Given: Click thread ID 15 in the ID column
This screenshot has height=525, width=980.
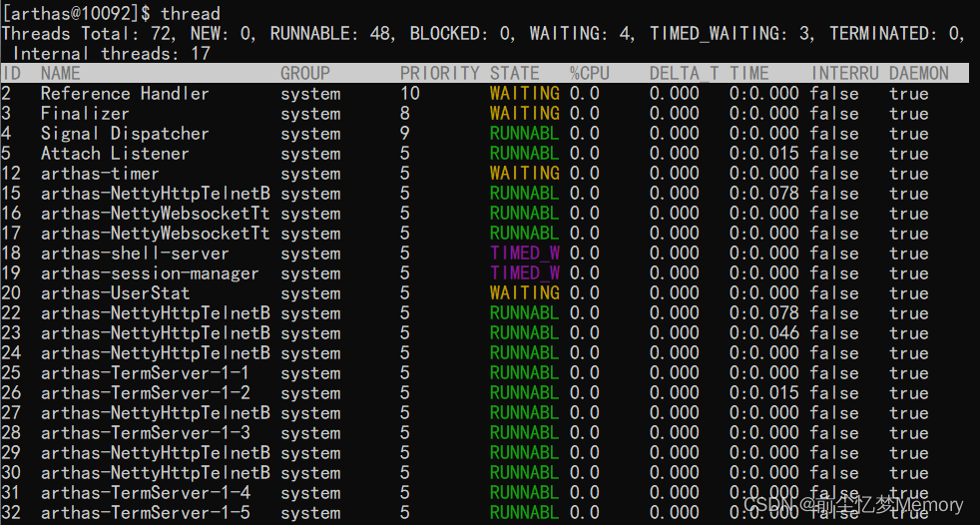Looking at the screenshot, I should 11,193.
